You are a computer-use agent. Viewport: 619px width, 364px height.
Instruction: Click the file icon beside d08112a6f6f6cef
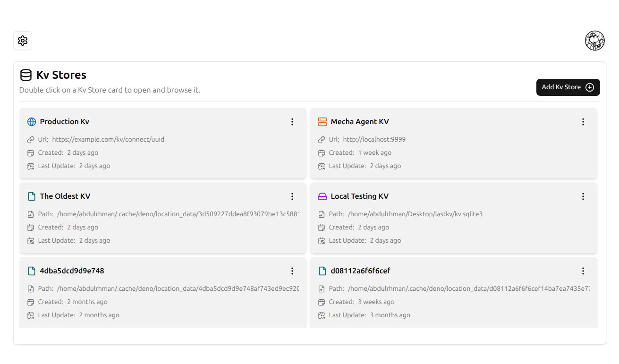[322, 271]
